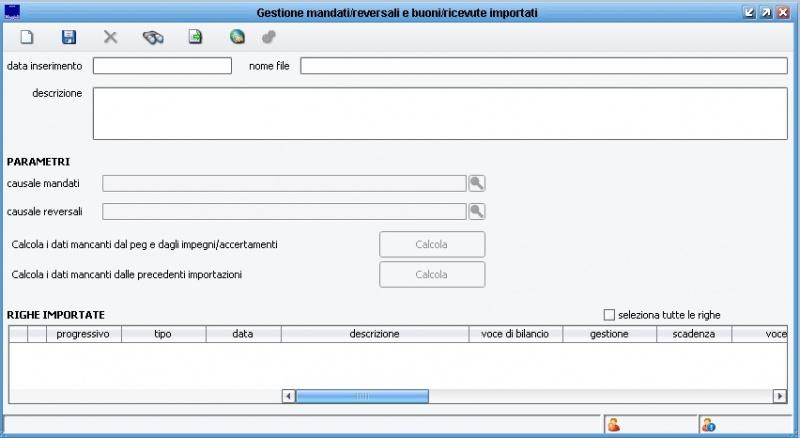Click the X delete icon in toolbar

(x=111, y=38)
